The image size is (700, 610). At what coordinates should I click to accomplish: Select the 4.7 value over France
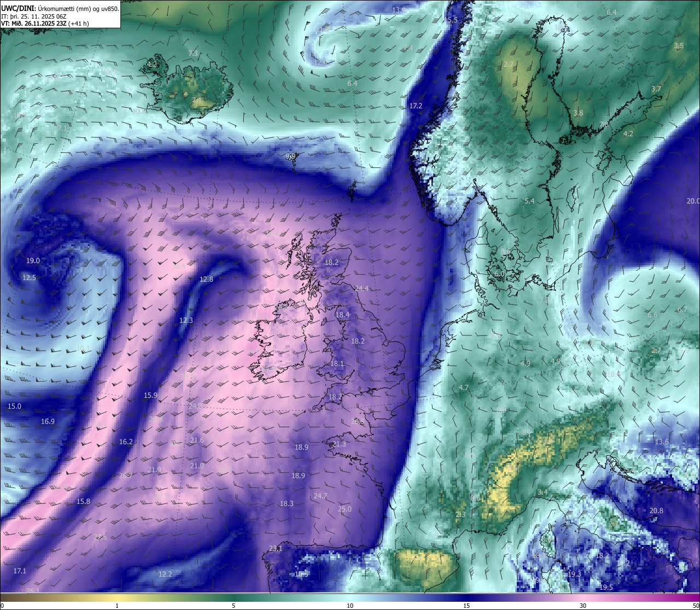pos(464,388)
